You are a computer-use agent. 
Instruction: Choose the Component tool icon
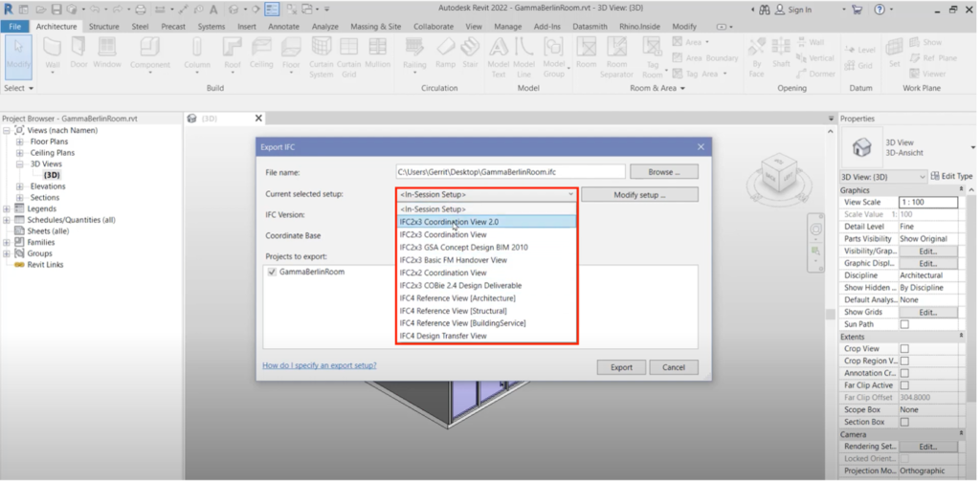click(149, 47)
